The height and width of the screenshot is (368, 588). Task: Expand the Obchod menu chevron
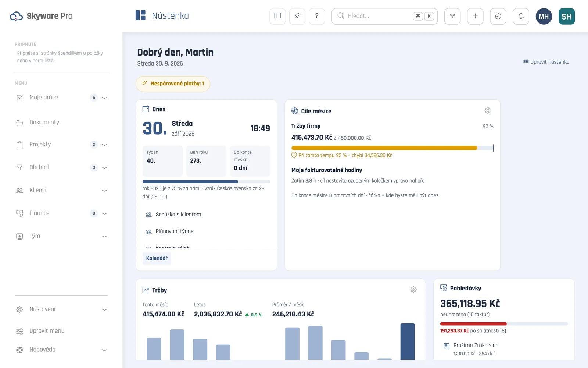(104, 167)
